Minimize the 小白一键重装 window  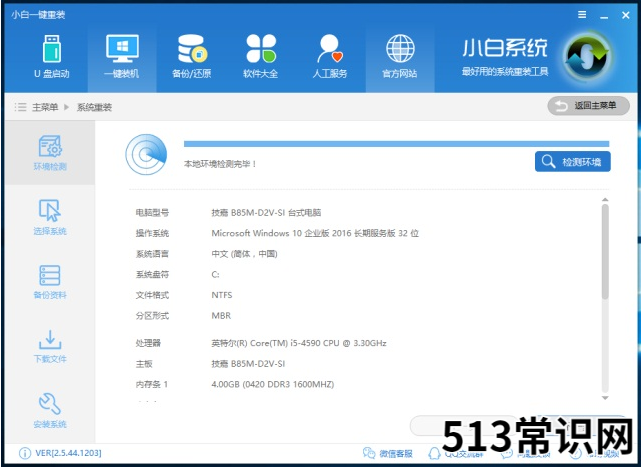[604, 16]
